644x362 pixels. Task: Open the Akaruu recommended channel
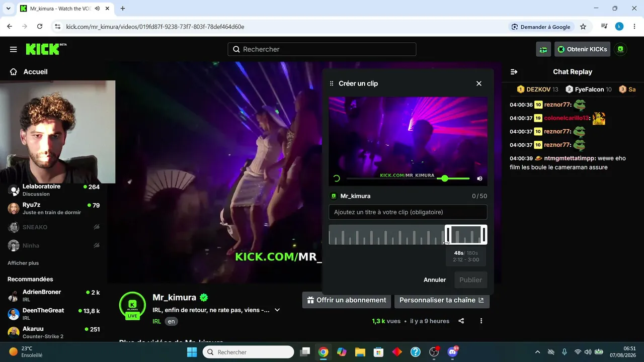click(x=54, y=332)
